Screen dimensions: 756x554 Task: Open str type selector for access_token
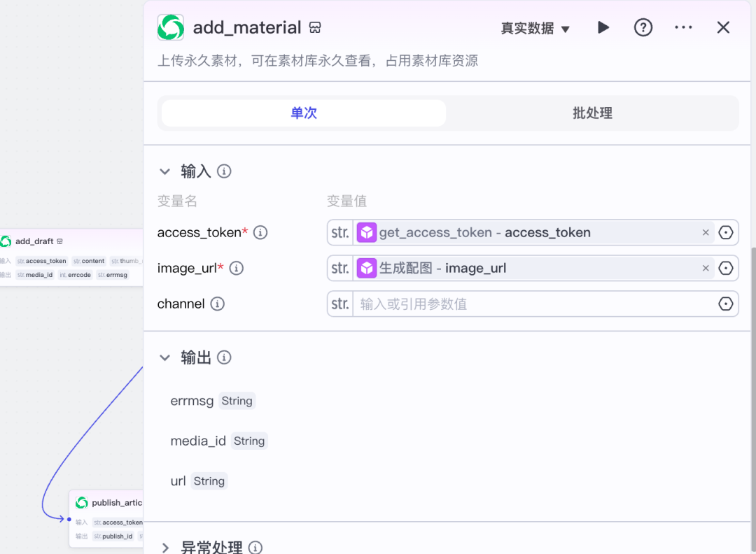click(x=340, y=233)
